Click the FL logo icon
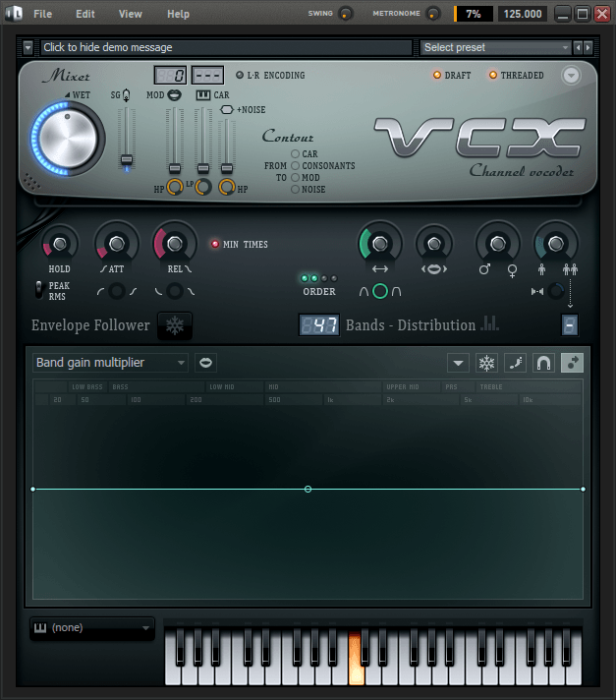The image size is (616, 700). (x=14, y=14)
